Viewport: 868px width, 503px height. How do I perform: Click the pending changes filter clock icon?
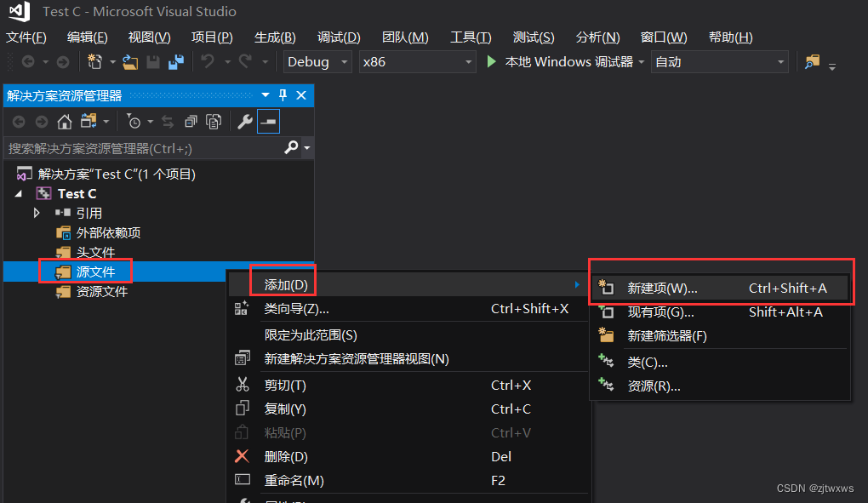134,121
